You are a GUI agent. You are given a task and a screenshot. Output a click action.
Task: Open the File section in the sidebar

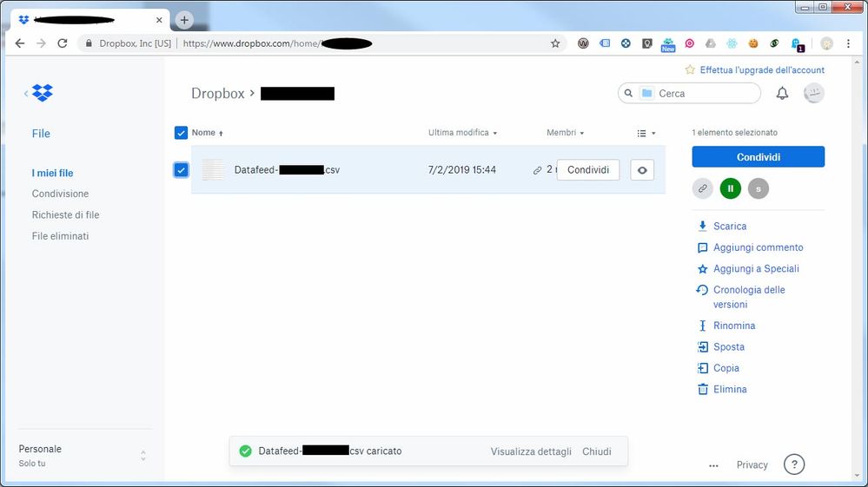pos(41,133)
